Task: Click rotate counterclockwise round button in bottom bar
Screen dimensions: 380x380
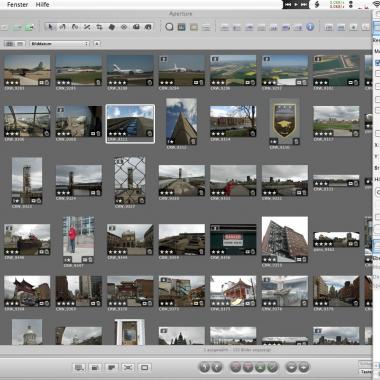Action: (x=204, y=367)
